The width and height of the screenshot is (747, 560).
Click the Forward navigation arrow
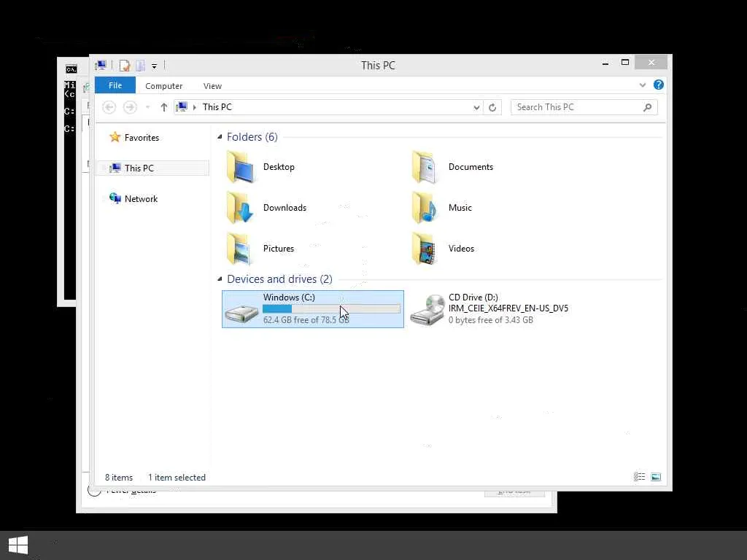[x=130, y=107]
